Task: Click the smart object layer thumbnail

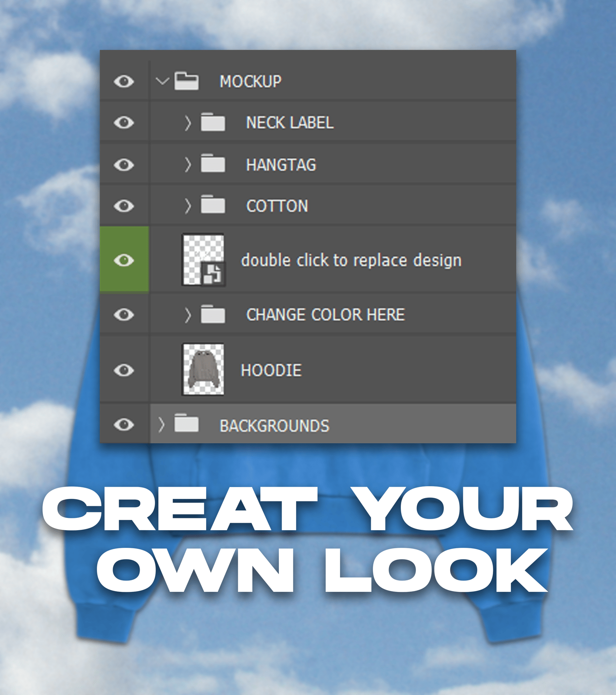Action: (203, 260)
